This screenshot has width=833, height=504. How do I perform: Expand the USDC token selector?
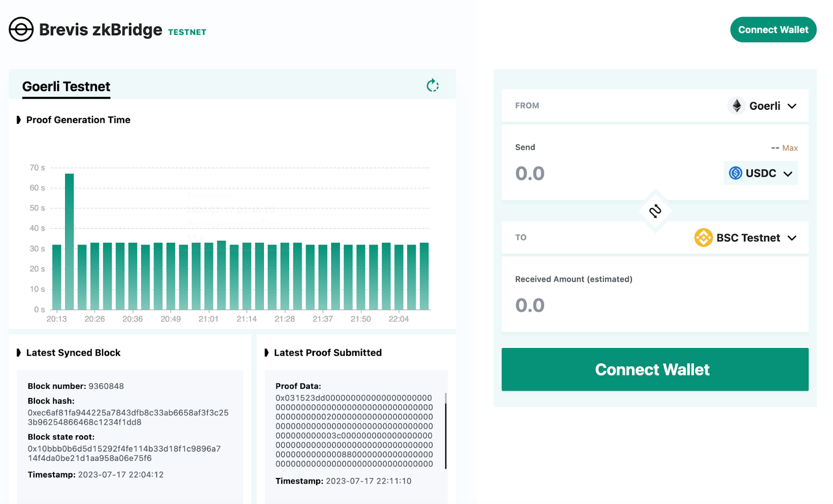pos(787,174)
